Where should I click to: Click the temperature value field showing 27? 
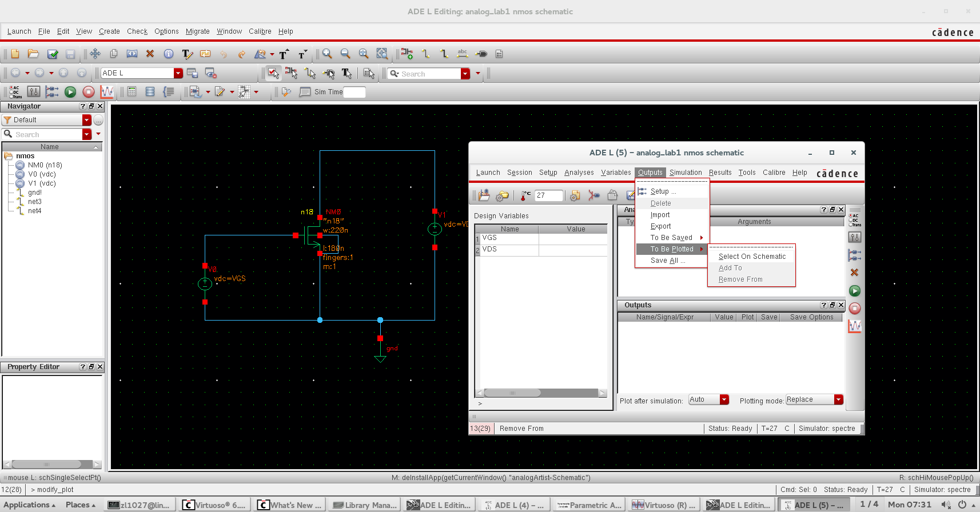point(549,195)
